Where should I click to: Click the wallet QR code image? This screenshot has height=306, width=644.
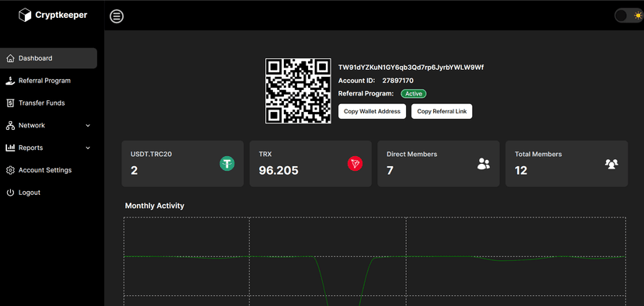click(x=298, y=91)
